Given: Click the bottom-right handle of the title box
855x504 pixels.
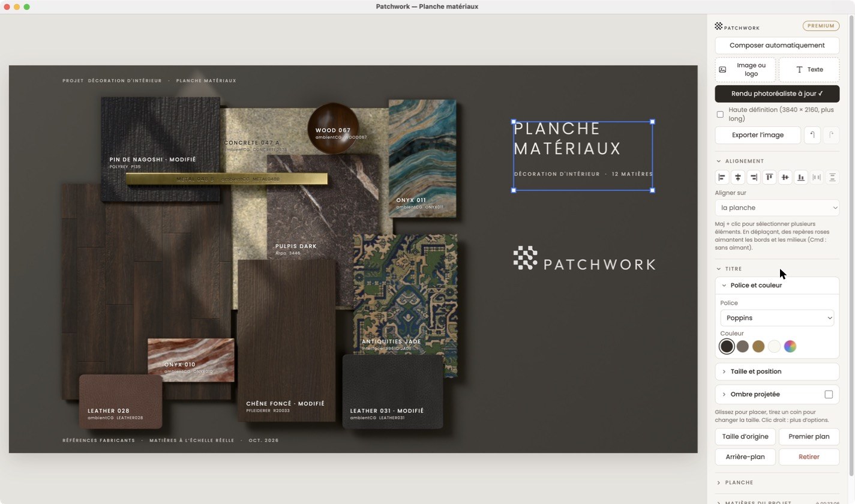Looking at the screenshot, I should (x=652, y=190).
